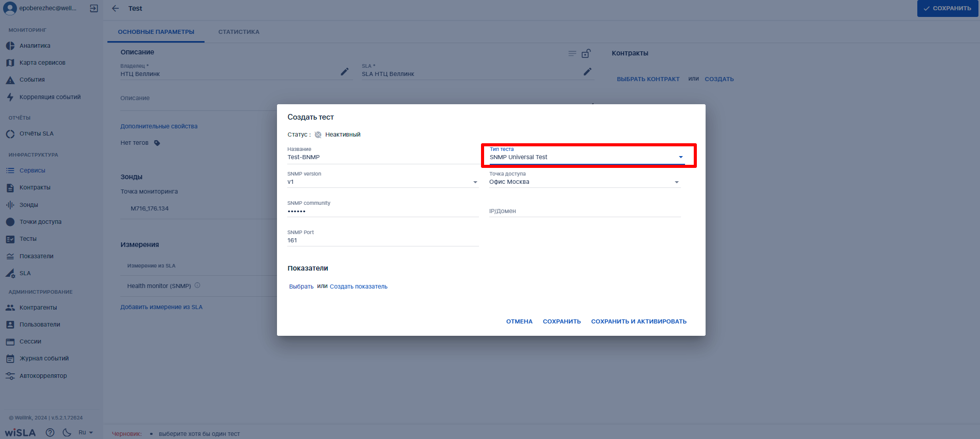Click the Отмена button in dialog
The image size is (980, 439).
[519, 321]
